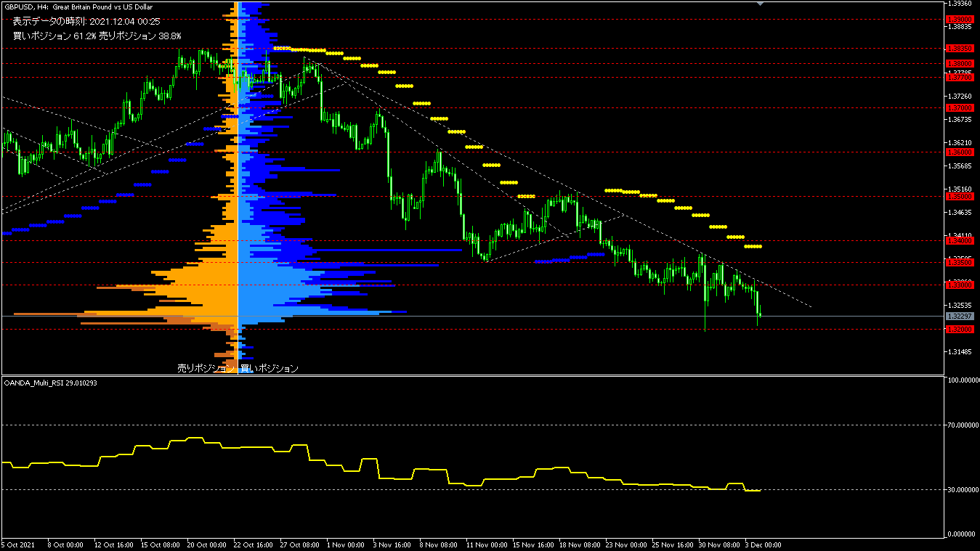The image size is (980, 551).
Task: Click the 20 Oct 00:00 time axis label
Action: (x=206, y=544)
